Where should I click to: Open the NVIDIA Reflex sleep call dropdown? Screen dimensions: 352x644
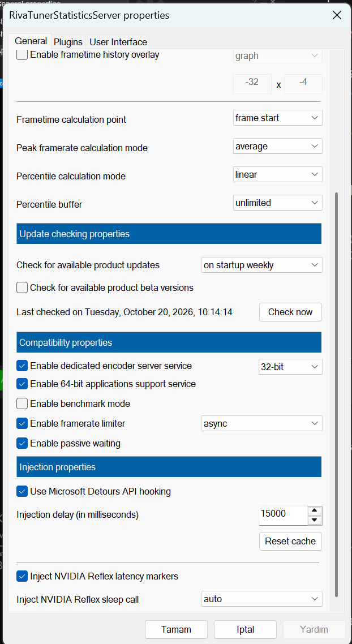[262, 599]
